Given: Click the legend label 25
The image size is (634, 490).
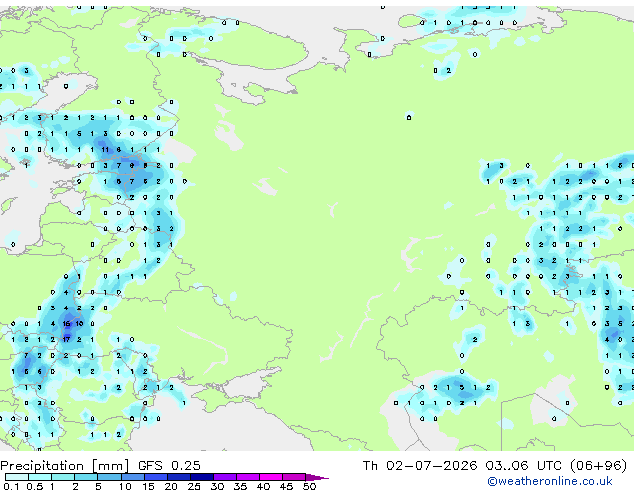Looking at the screenshot, I should 194,486.
